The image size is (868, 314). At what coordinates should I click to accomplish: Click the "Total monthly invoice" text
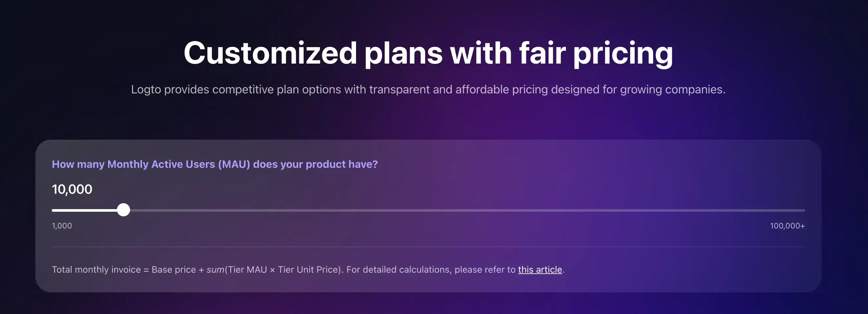click(x=96, y=269)
